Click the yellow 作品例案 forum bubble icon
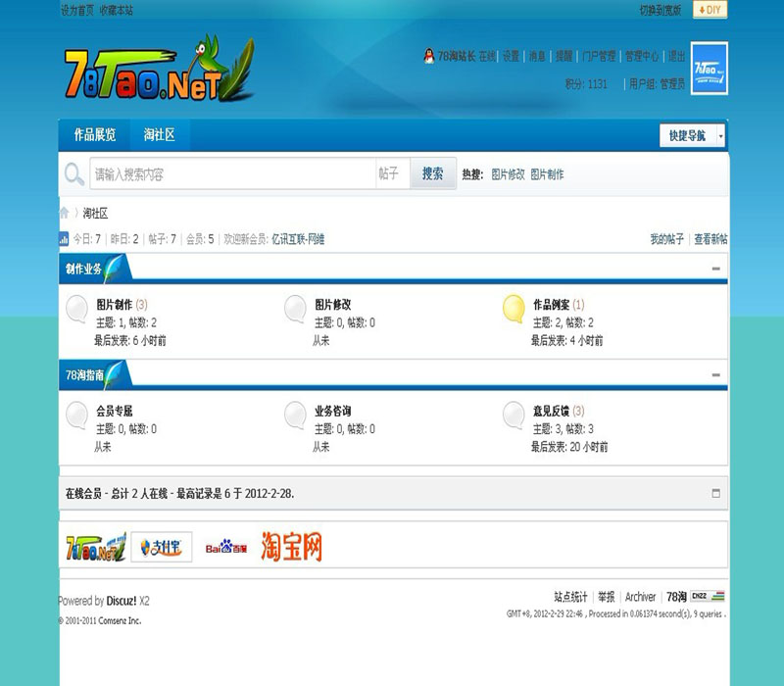 pos(514,309)
